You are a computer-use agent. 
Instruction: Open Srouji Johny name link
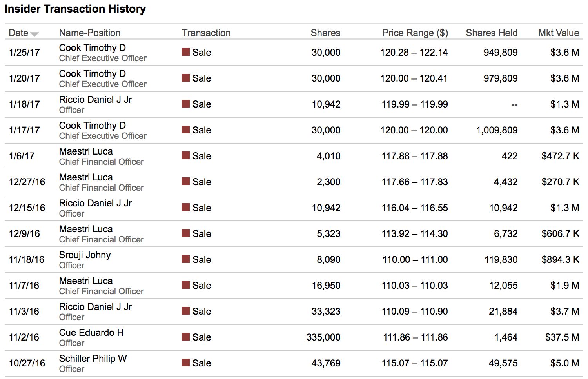click(x=85, y=255)
